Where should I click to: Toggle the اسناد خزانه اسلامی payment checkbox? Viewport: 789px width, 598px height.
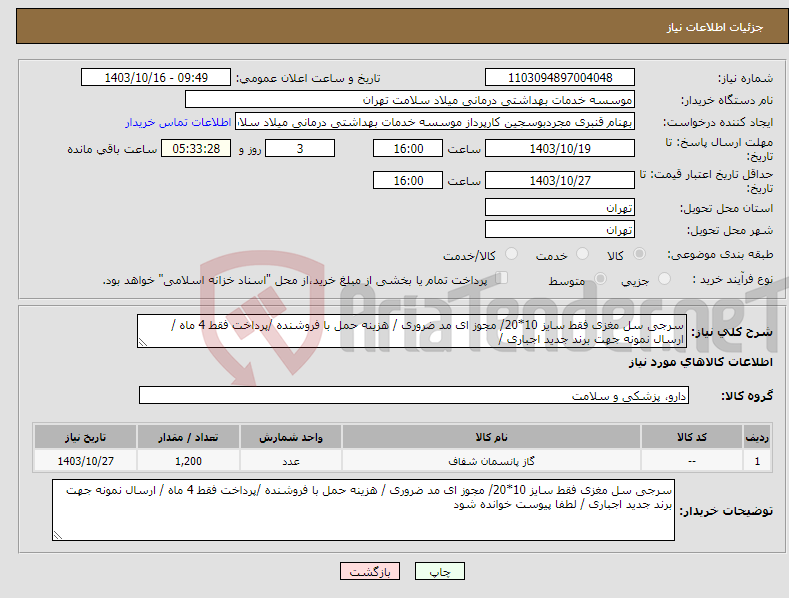click(x=501, y=278)
